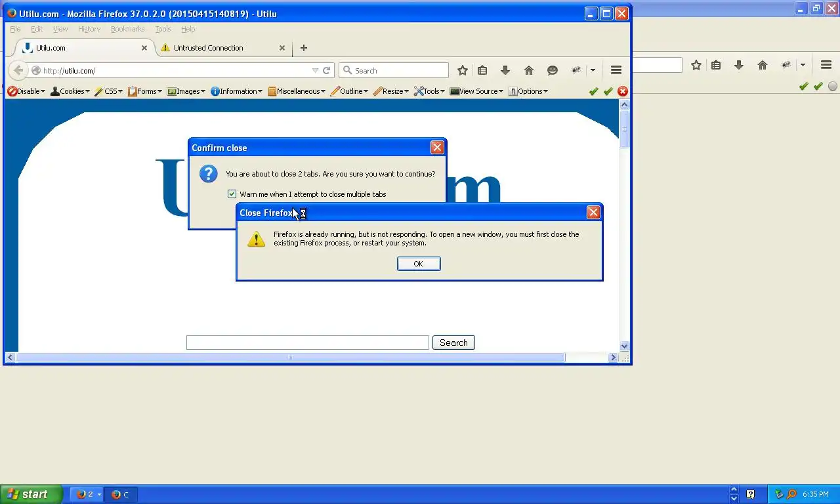Click the Windows start button
This screenshot has height=504, width=840.
coord(31,494)
